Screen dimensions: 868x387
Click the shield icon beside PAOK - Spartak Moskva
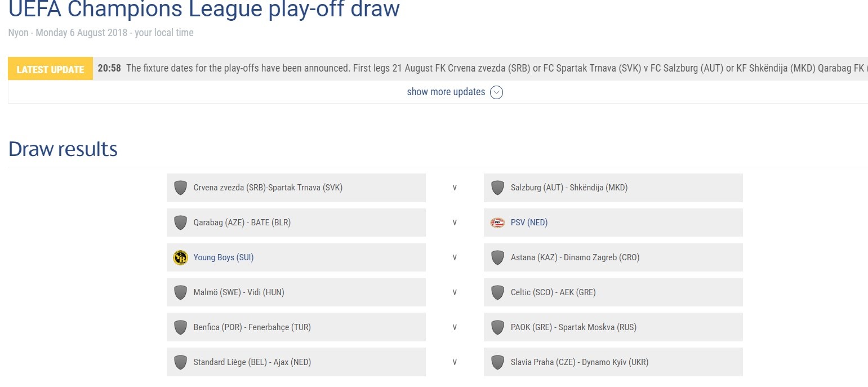pyautogui.click(x=497, y=327)
